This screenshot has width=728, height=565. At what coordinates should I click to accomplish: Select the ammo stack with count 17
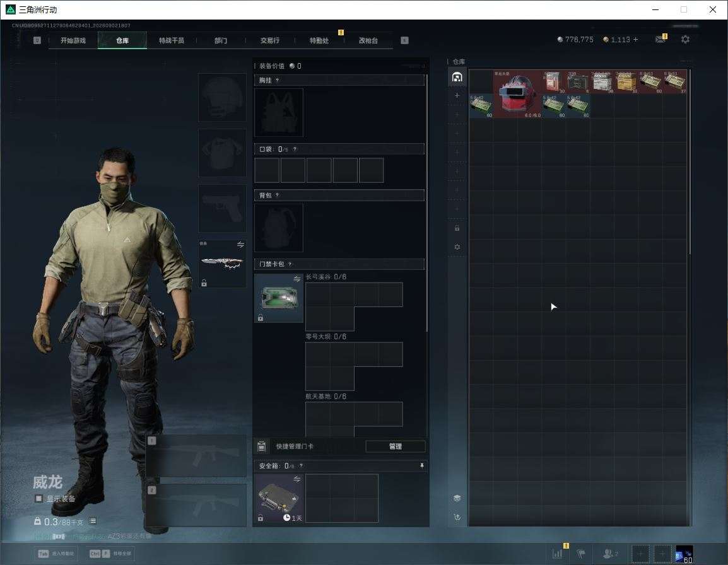674,82
